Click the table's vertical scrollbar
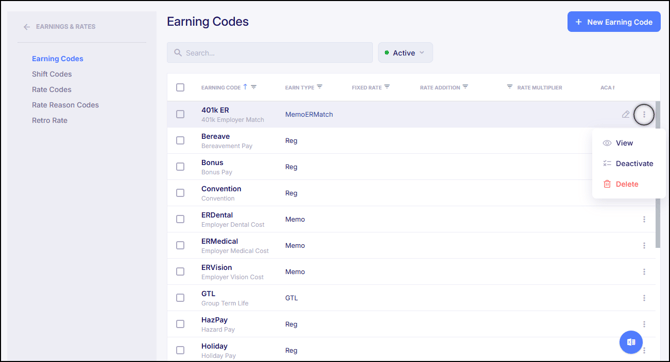The height and width of the screenshot is (362, 670). 658,174
